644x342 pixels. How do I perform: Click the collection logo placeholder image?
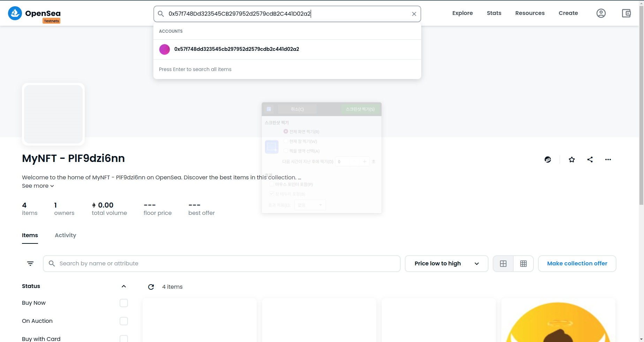click(53, 114)
